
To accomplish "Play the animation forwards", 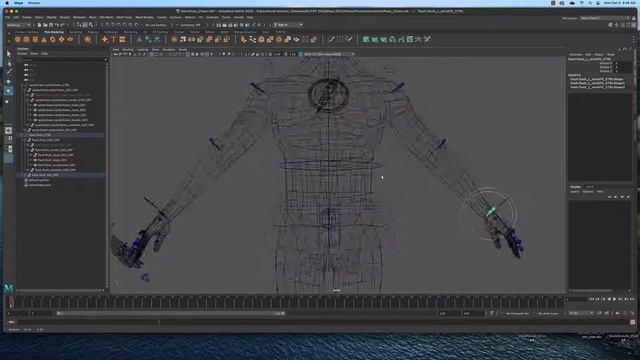I will pyautogui.click(x=615, y=300).
